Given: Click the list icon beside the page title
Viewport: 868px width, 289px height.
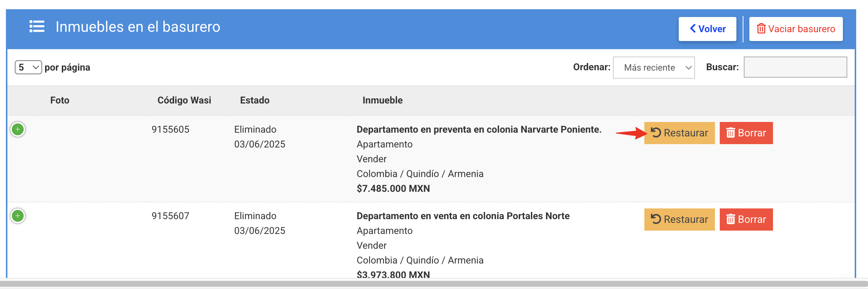Looking at the screenshot, I should pos(37,27).
